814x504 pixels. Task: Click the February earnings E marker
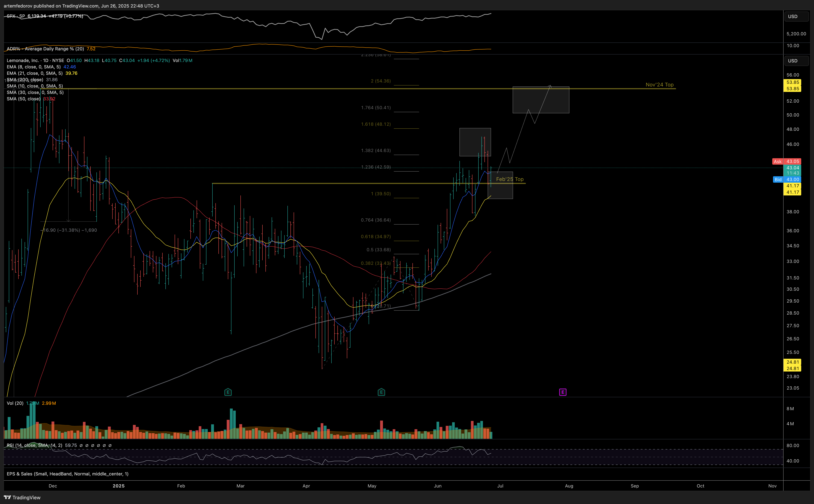coord(228,392)
